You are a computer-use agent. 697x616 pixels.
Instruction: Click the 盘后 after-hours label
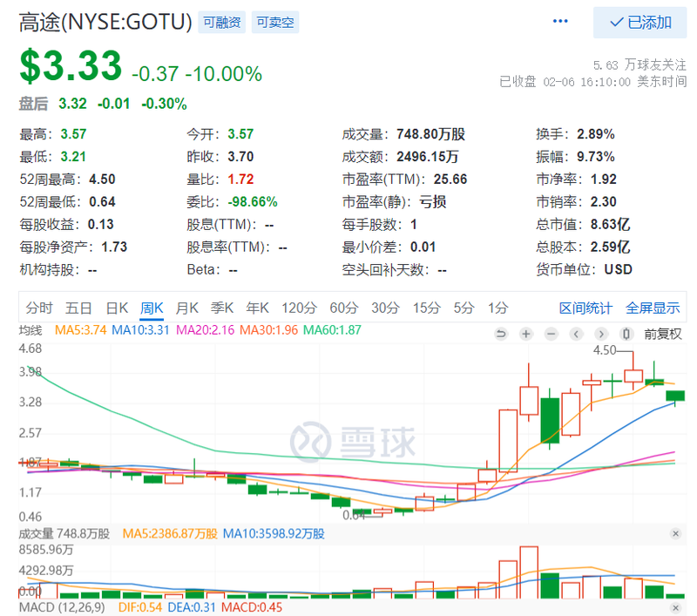tap(33, 104)
